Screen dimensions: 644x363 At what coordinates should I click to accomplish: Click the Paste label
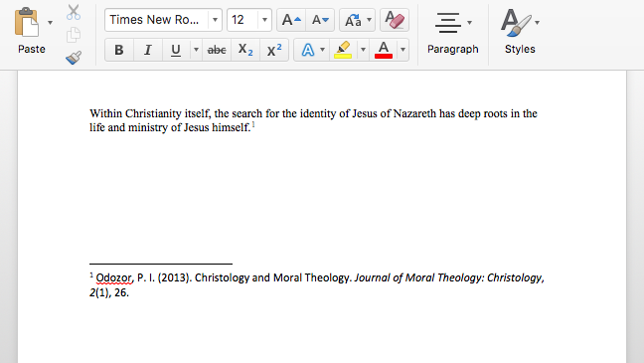32,49
